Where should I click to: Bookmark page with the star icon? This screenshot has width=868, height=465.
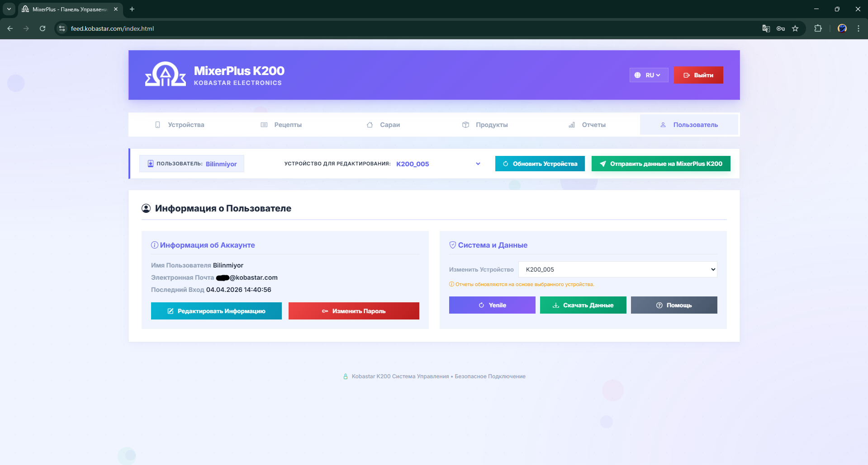coord(795,28)
